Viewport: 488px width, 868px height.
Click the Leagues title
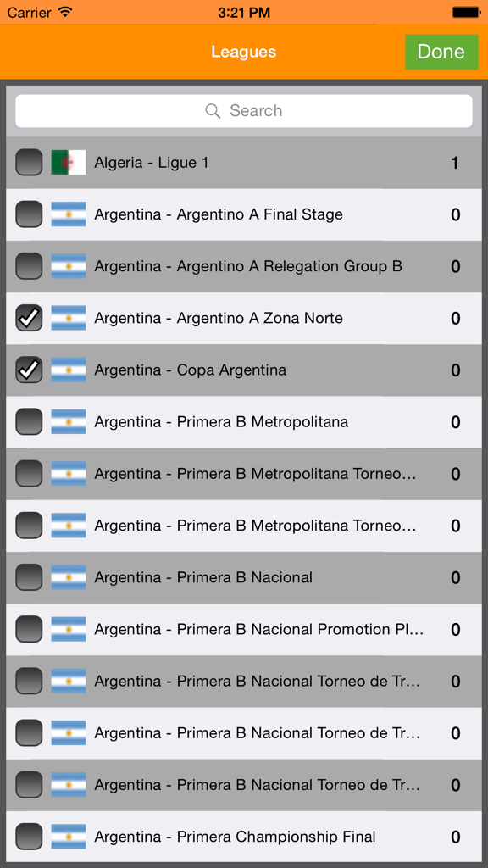click(x=244, y=52)
